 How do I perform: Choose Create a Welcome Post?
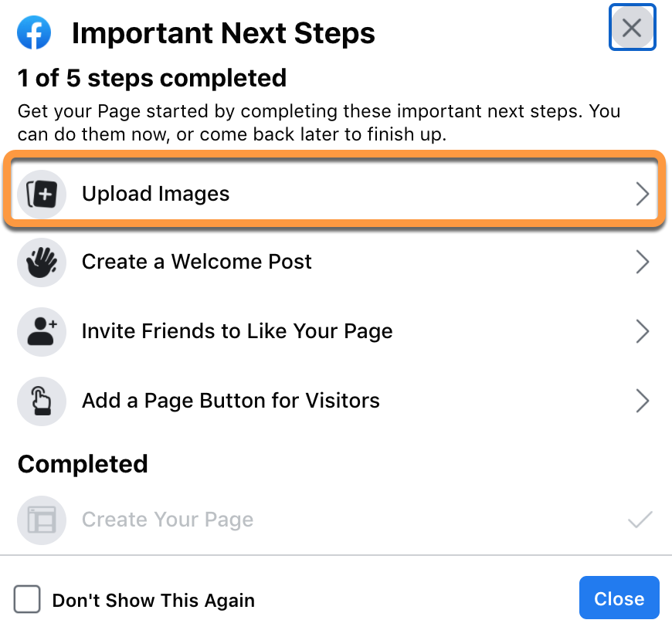tap(197, 262)
